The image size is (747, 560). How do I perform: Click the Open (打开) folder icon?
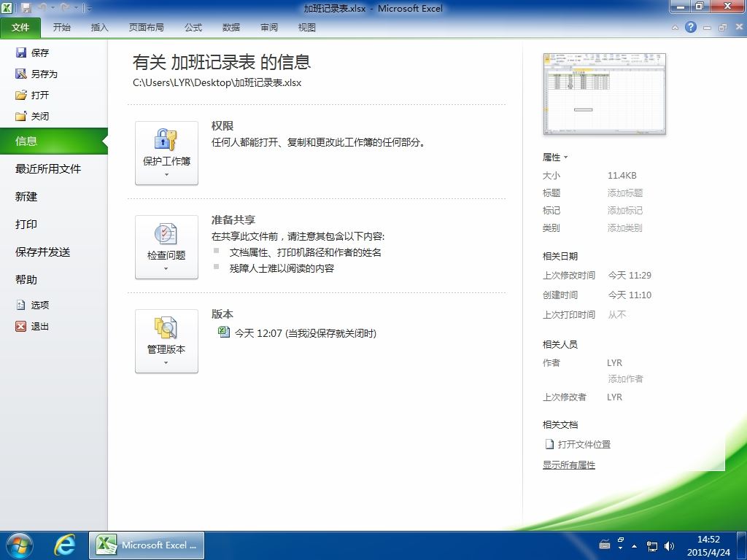pyautogui.click(x=21, y=95)
